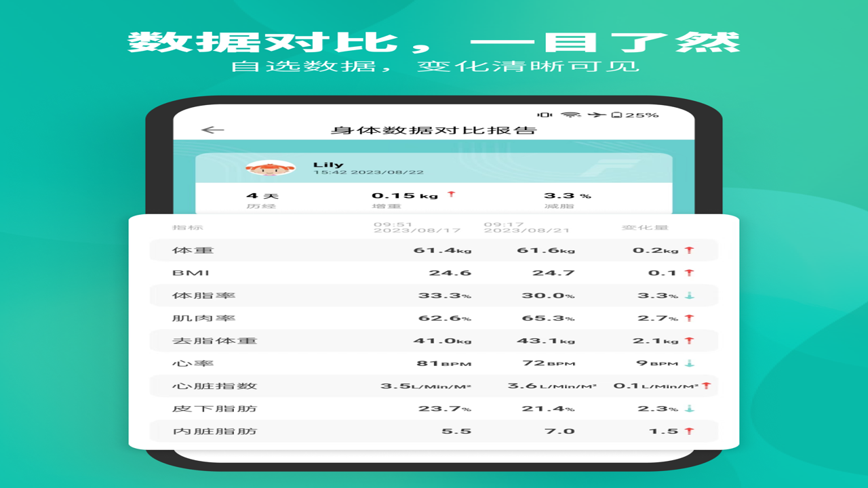This screenshot has width=868, height=488.
Task: Select the 肌肉率 row label
Action: tap(203, 318)
